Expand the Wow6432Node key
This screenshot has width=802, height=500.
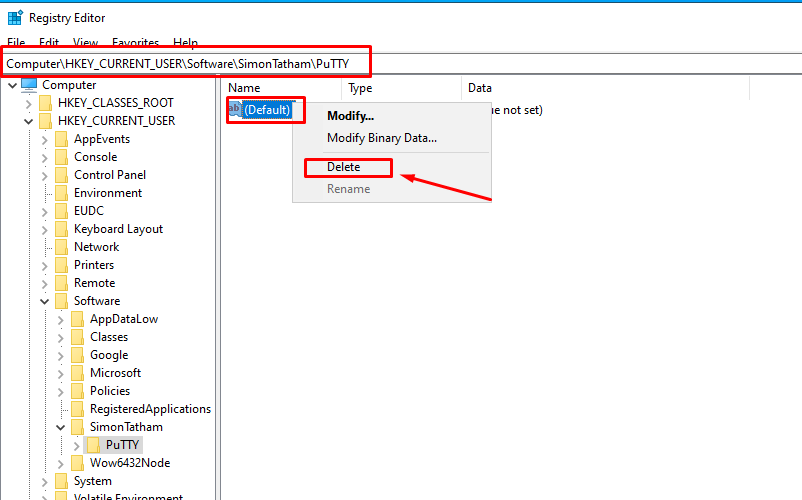click(x=61, y=464)
